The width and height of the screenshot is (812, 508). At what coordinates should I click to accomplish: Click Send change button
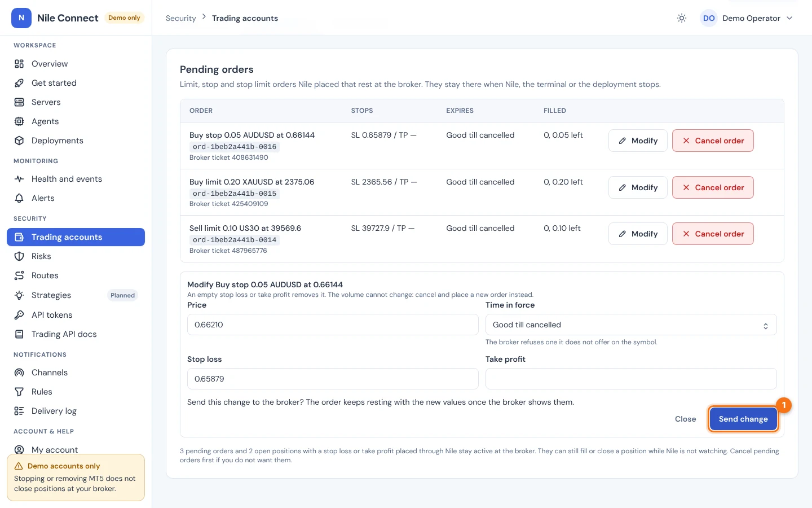coord(743,419)
